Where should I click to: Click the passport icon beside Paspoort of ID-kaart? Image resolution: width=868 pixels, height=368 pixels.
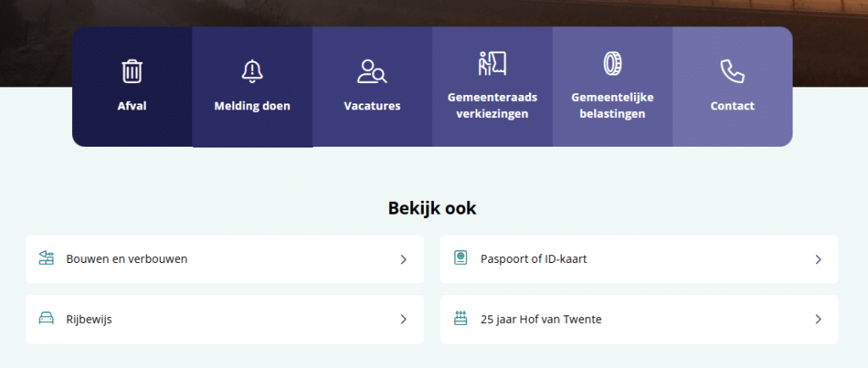point(460,258)
